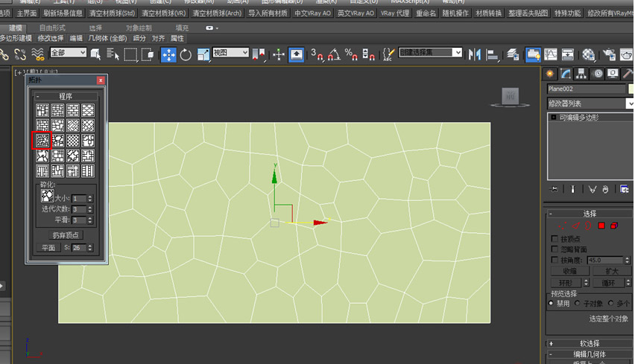635x364 pixels.
Task: Click the Align tool icon
Action: 492,54
